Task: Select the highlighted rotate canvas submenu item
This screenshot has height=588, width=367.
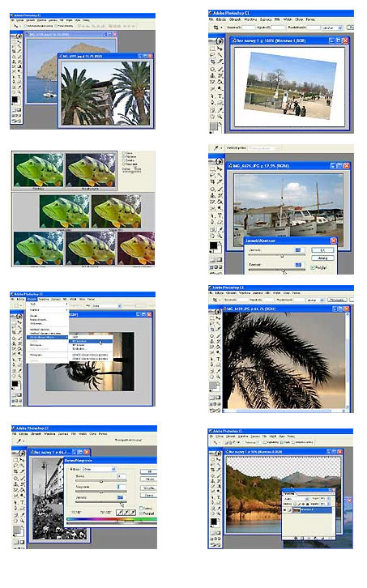Action: point(91,341)
